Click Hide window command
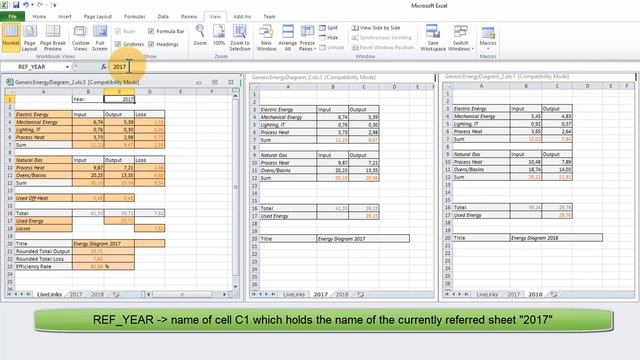 (329, 38)
